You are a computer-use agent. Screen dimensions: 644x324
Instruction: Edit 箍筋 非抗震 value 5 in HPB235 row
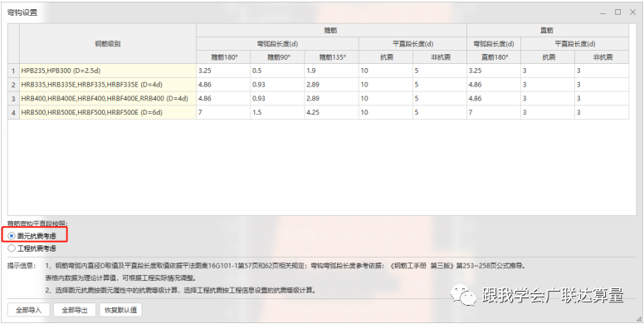pyautogui.click(x=440, y=71)
